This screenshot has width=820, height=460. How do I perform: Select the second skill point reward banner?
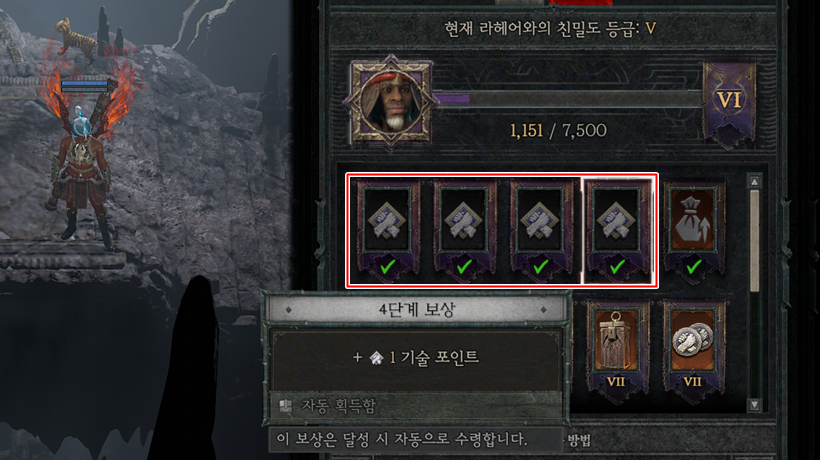464,228
